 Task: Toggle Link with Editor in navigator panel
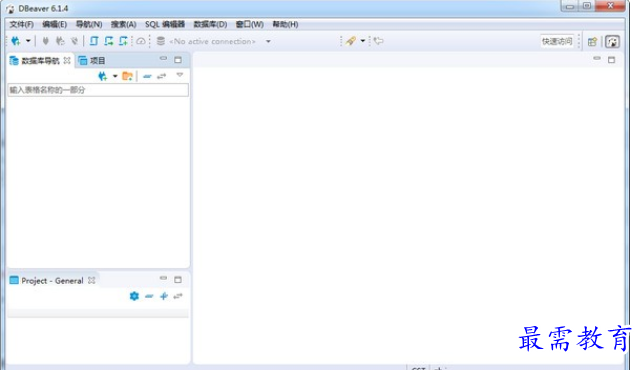point(162,76)
